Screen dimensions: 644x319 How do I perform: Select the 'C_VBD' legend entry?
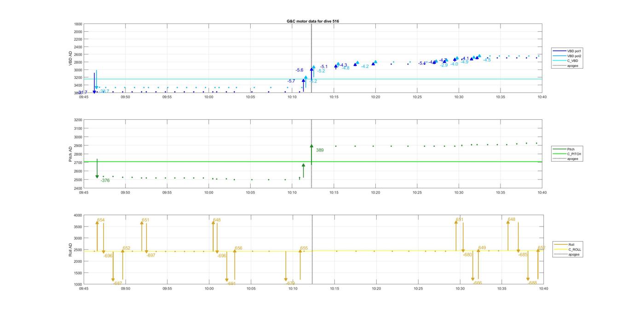point(565,61)
